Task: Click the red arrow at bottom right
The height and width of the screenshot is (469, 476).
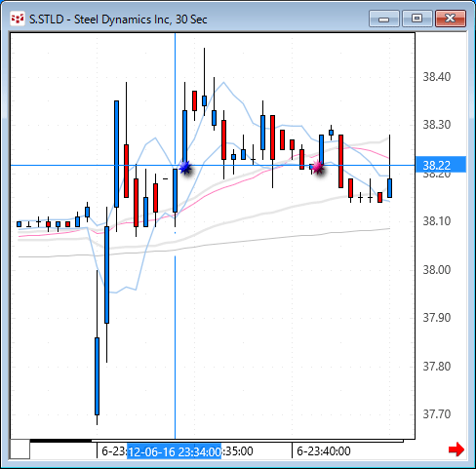Action: click(x=456, y=449)
